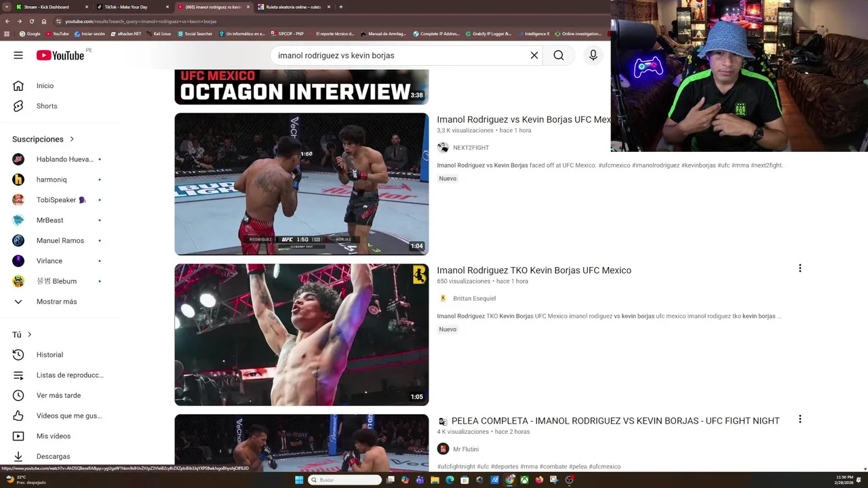Click the address bar URL
Viewport: 868px width, 488px height.
point(141,21)
